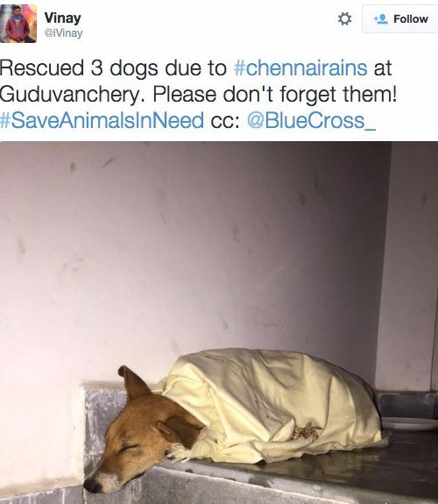Click the dog's black nose in photo
The height and width of the screenshot is (504, 438).
(x=93, y=486)
